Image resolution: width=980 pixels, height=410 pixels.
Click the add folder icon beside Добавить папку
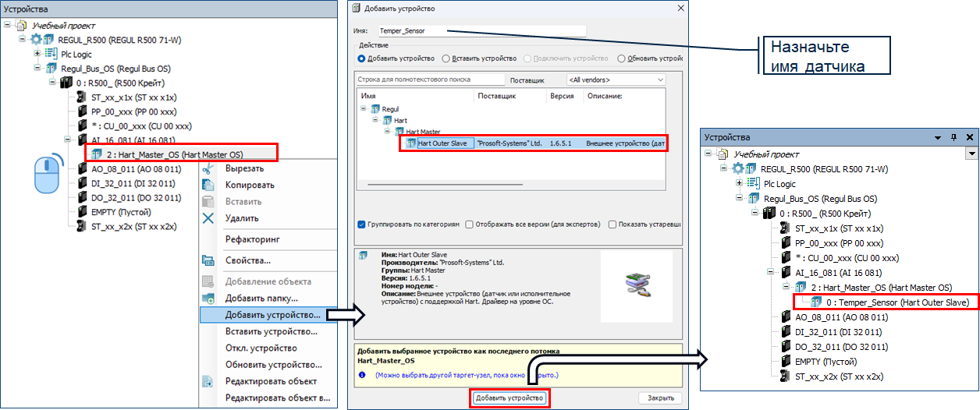pyautogui.click(x=208, y=299)
